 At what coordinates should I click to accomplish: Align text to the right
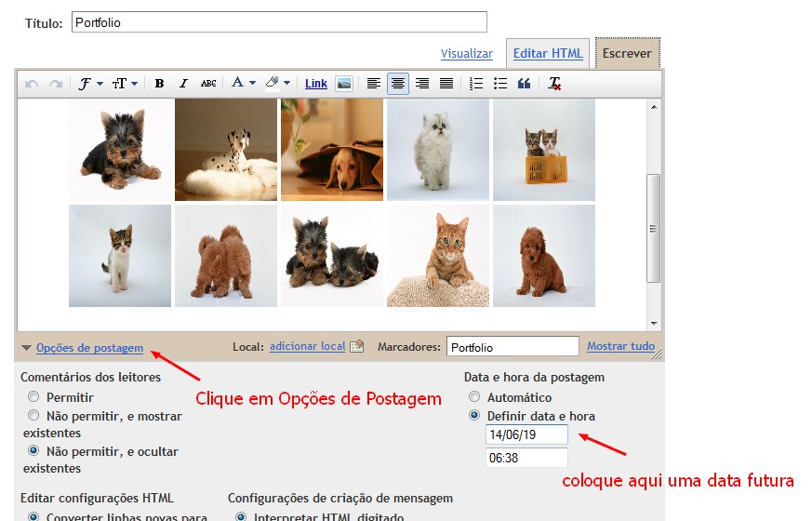[422, 84]
